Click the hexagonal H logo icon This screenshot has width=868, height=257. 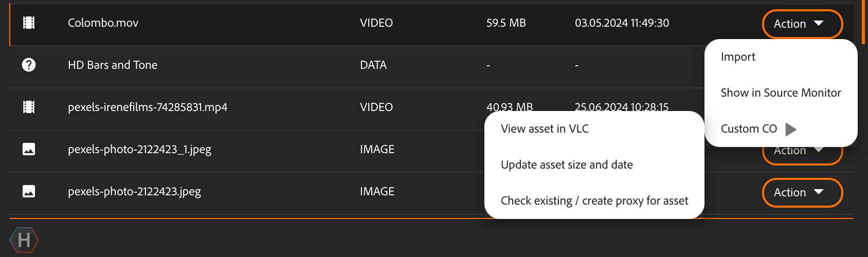click(x=24, y=240)
